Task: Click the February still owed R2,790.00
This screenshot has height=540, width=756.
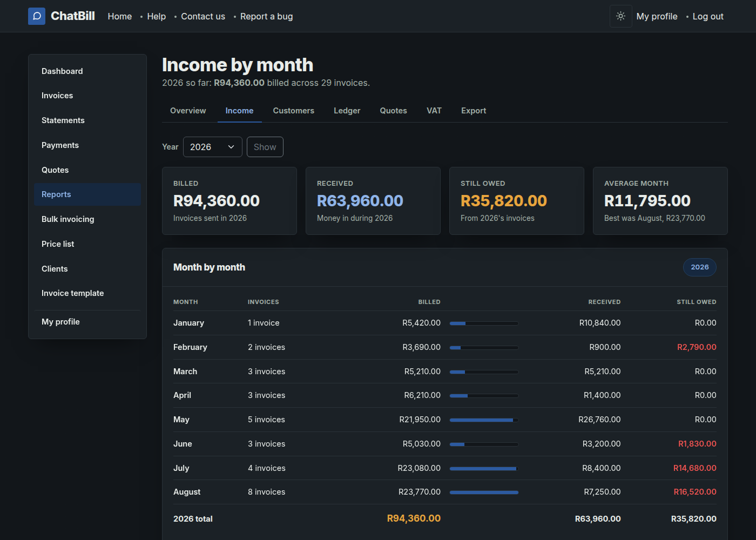Action: pos(697,347)
